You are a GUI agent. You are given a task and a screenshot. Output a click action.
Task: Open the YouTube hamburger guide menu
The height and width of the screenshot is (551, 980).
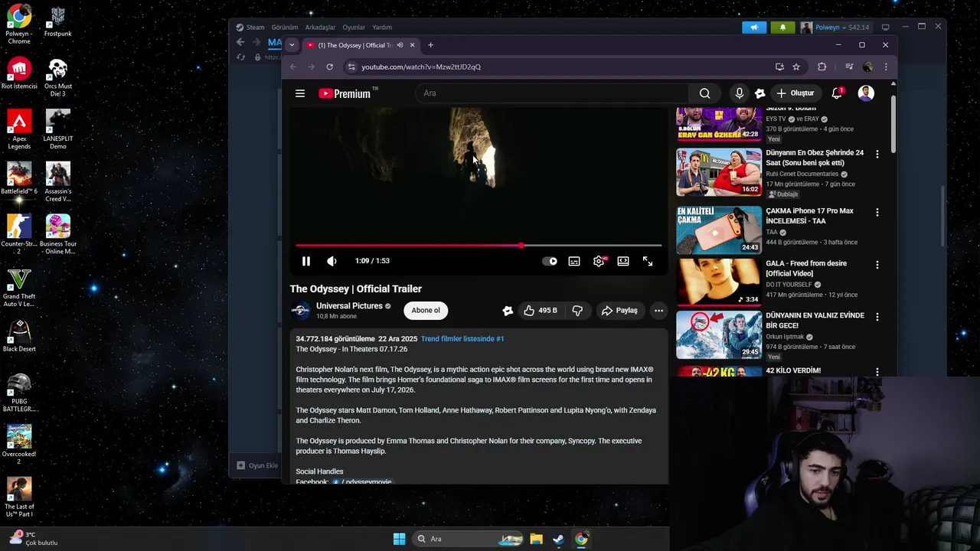point(300,93)
